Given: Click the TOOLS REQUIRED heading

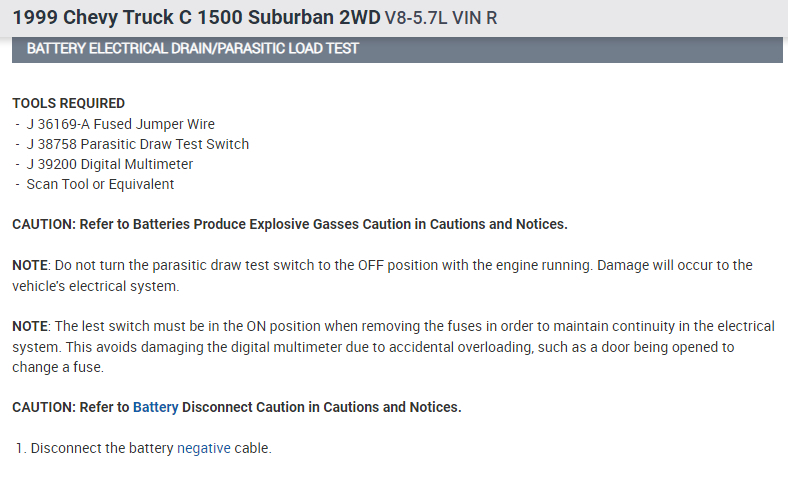Looking at the screenshot, I should point(68,103).
